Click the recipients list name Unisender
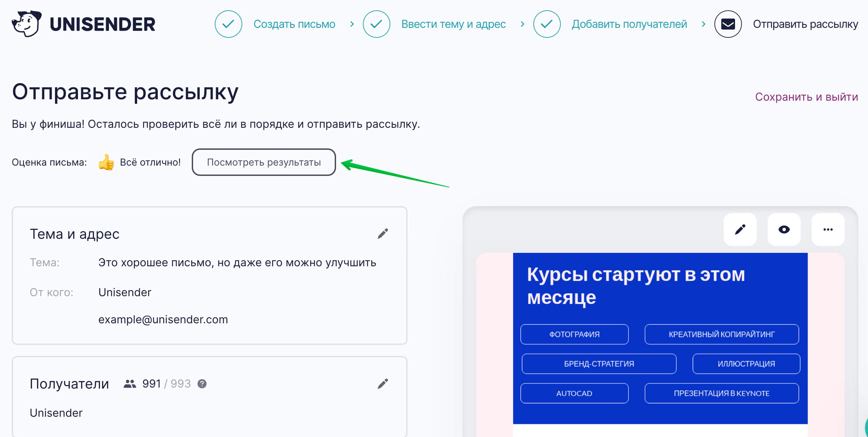Screen dimensions: 868x437 (56, 413)
